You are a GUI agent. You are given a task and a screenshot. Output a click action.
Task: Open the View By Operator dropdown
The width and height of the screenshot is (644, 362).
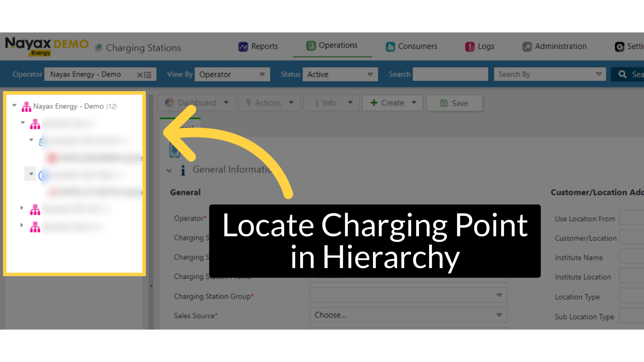232,74
